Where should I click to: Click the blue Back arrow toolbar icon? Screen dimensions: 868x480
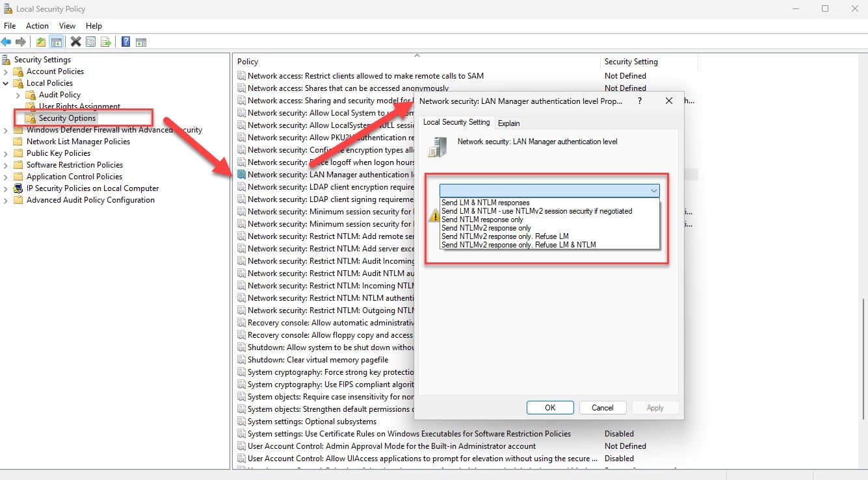pyautogui.click(x=7, y=42)
